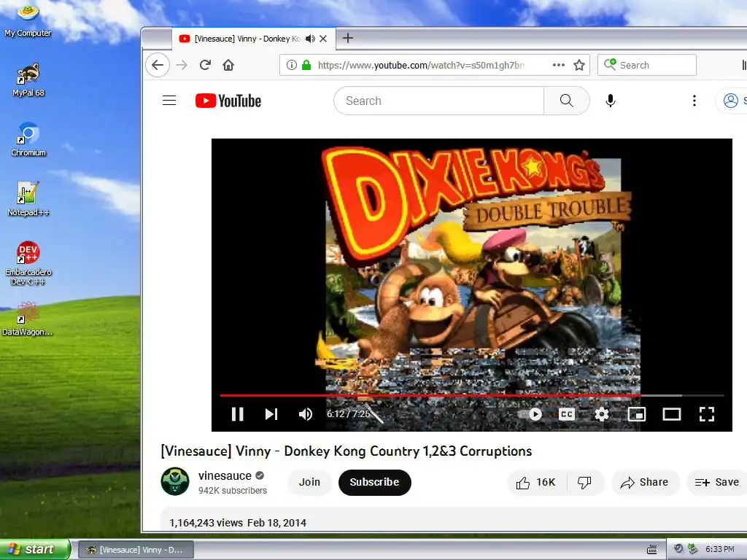Launch Embarcadero Dev-C++ shortcut
Image resolution: width=747 pixels, height=560 pixels.
[x=28, y=262]
